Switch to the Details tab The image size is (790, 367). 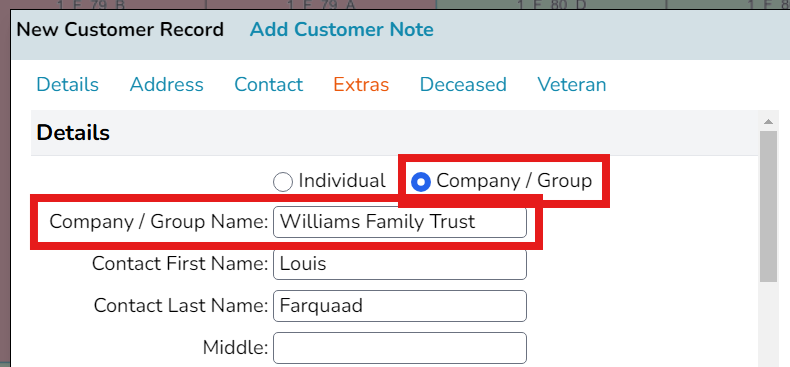pyautogui.click(x=68, y=84)
